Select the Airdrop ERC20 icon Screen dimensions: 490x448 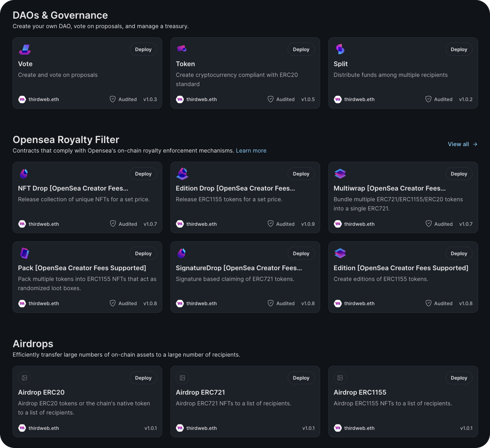pyautogui.click(x=24, y=378)
